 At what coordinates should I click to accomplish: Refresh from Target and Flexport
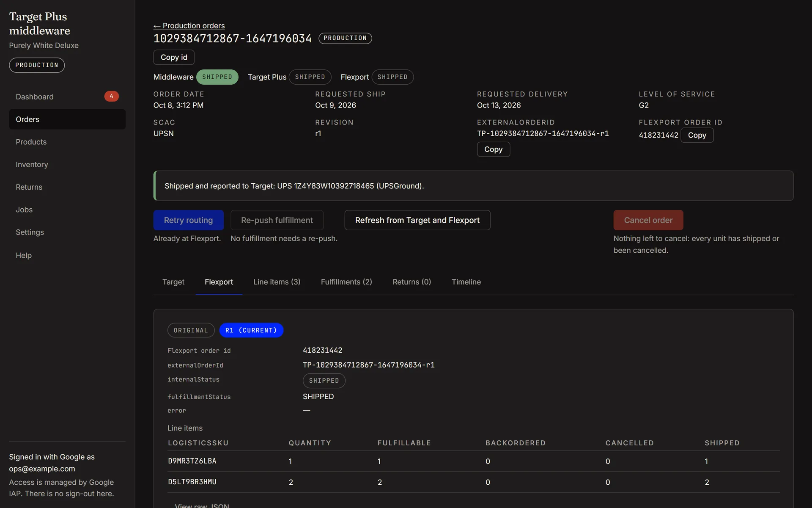pos(417,220)
